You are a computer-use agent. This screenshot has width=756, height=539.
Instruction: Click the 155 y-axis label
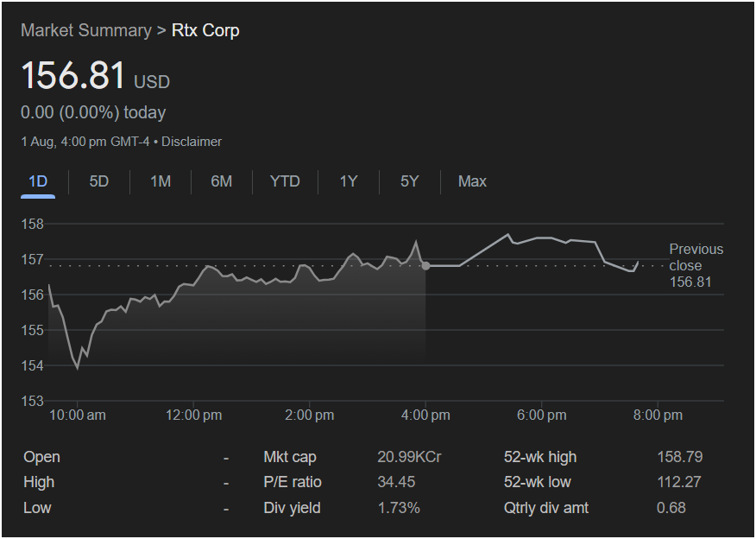coord(32,331)
